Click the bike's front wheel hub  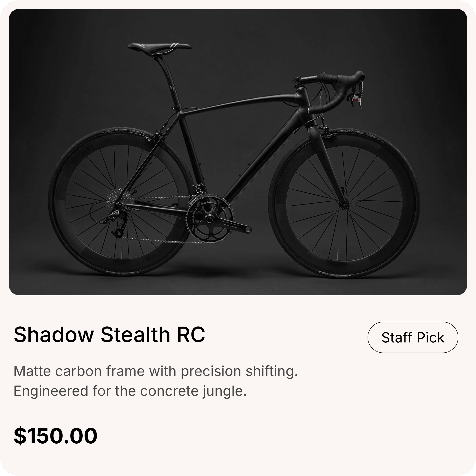[x=344, y=204]
